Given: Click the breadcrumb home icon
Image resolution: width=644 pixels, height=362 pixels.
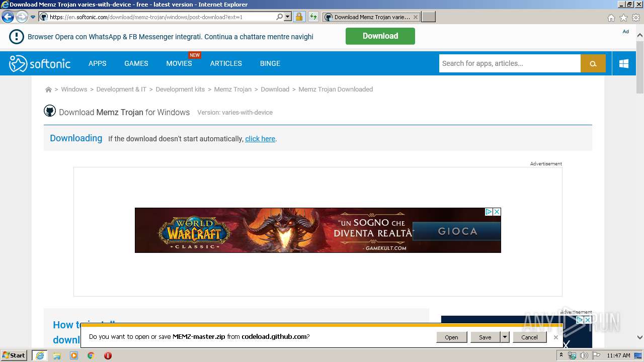Looking at the screenshot, I should [48, 89].
